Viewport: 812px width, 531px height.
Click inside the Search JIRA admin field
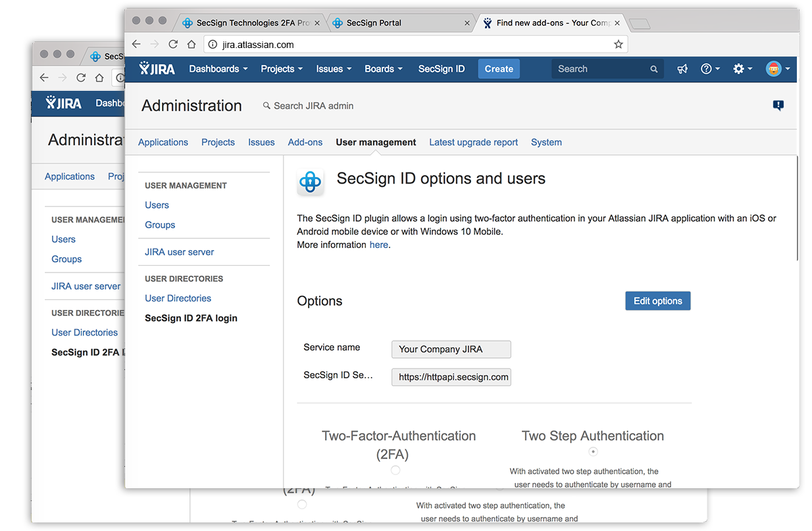coord(313,105)
